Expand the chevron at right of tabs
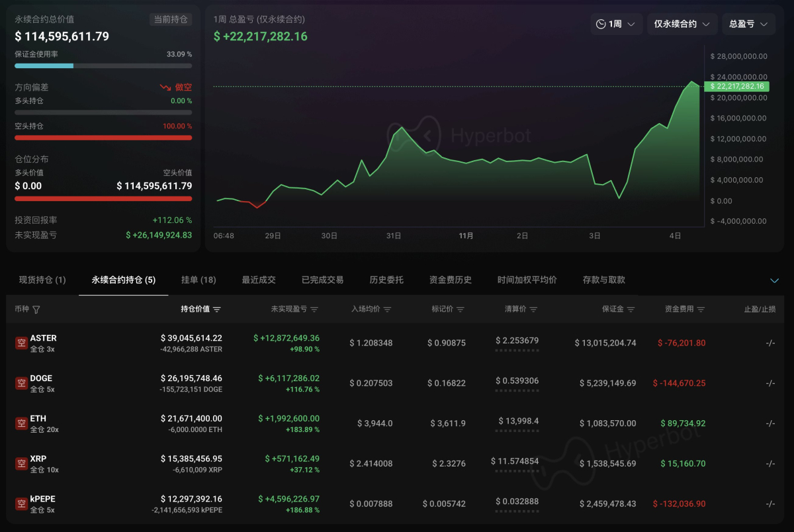 pos(775,281)
